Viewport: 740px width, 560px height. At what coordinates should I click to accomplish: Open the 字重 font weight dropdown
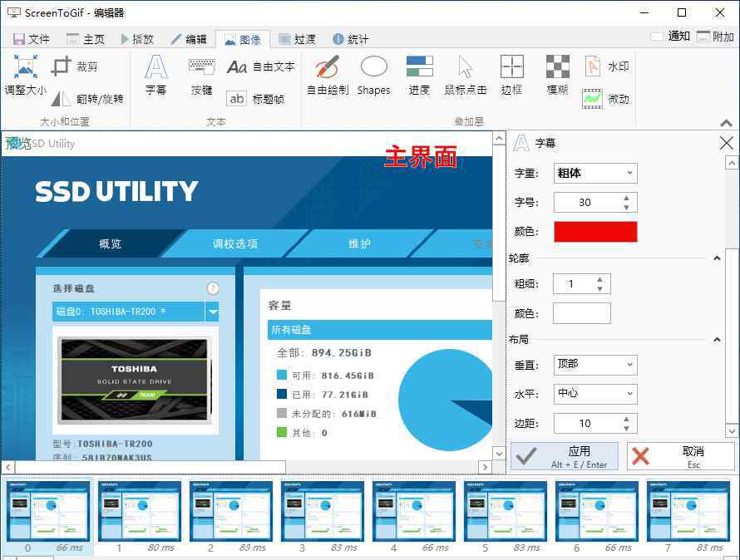[x=595, y=173]
